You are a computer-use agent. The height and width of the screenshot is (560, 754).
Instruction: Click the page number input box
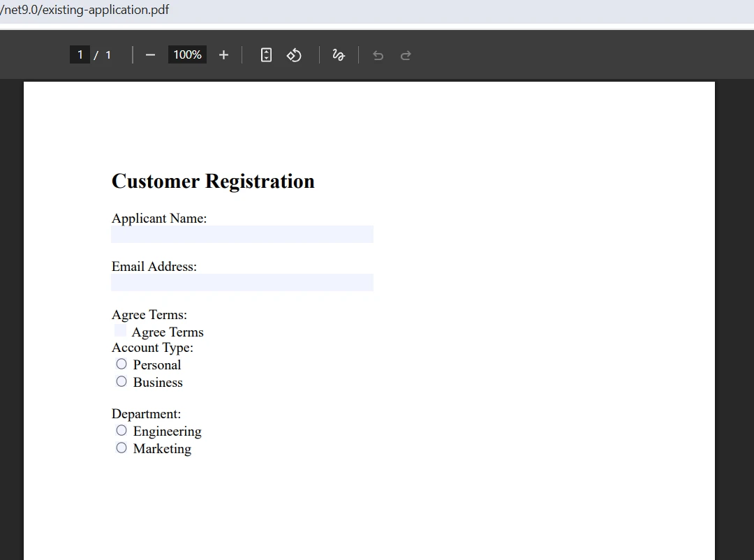80,54
